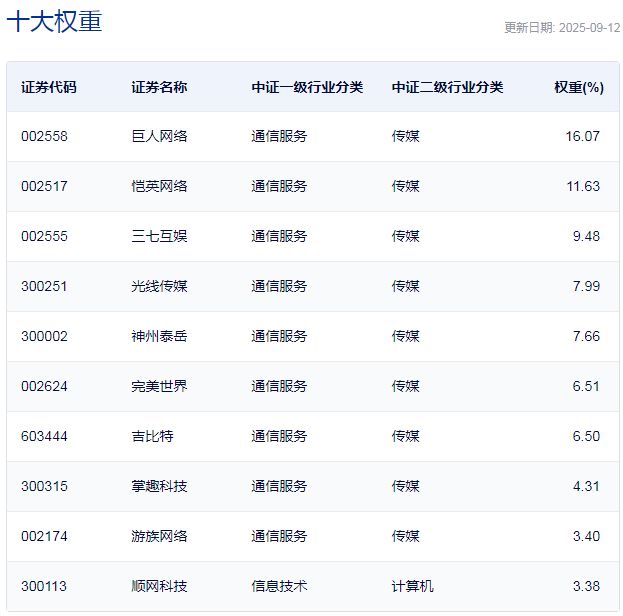Viewport: 623px width, 616px height.
Task: Click the 证券代码 column header
Action: pos(49,87)
